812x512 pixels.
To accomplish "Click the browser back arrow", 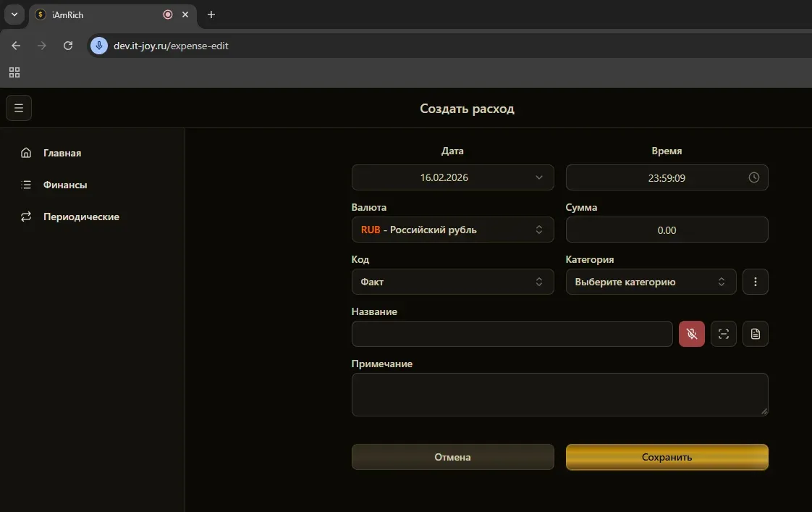I will 17,46.
